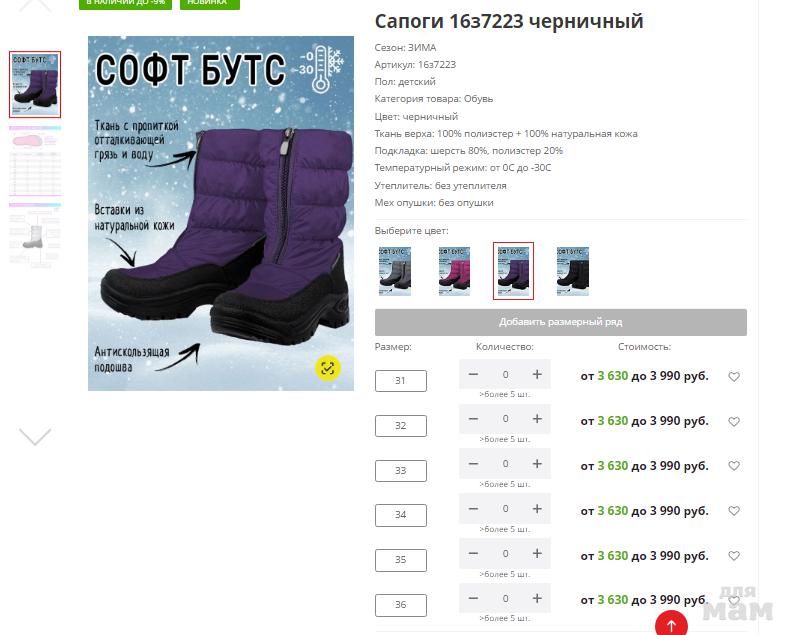This screenshot has height=635, width=788.
Task: Show next thumbnails with down chevron
Action: pyautogui.click(x=35, y=437)
